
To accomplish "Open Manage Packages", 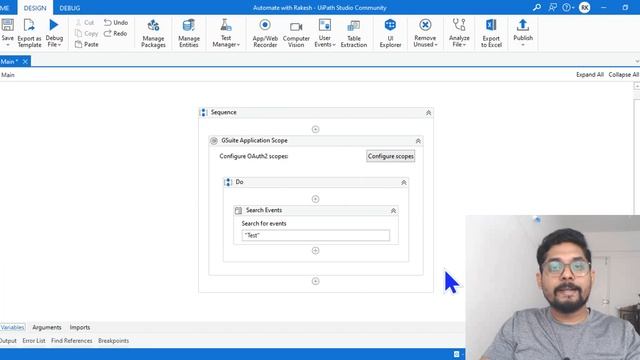I will point(153,33).
